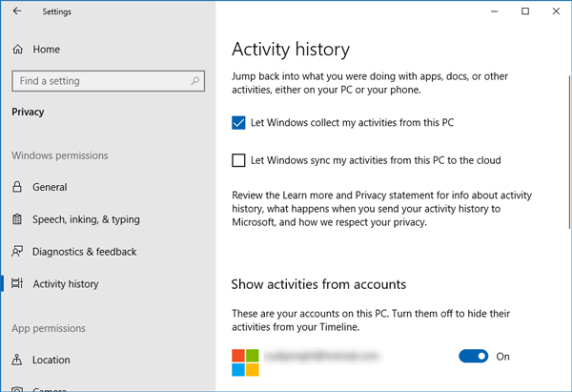Check Let Windows sync activities to cloud
This screenshot has height=392, width=572.
click(238, 160)
